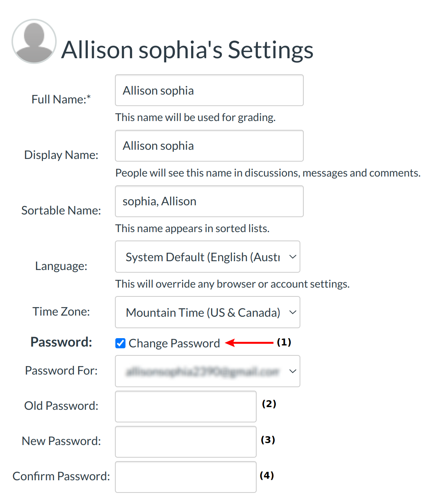Click the "This name will be used for grading" text

tap(195, 117)
